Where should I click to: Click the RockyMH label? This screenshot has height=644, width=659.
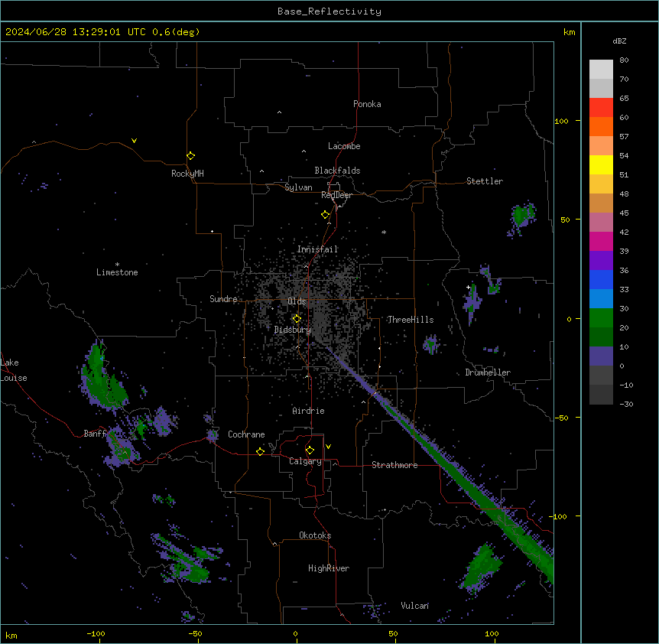(187, 174)
